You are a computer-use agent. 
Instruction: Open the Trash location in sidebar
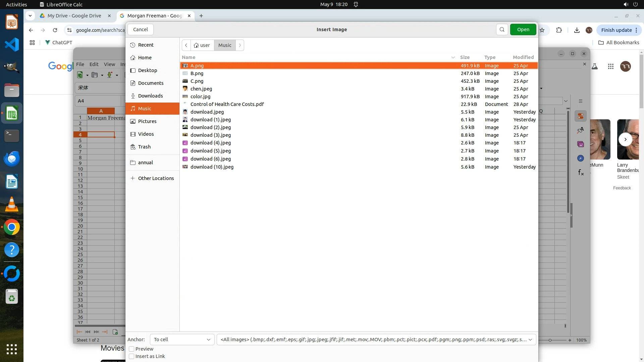[144, 147]
